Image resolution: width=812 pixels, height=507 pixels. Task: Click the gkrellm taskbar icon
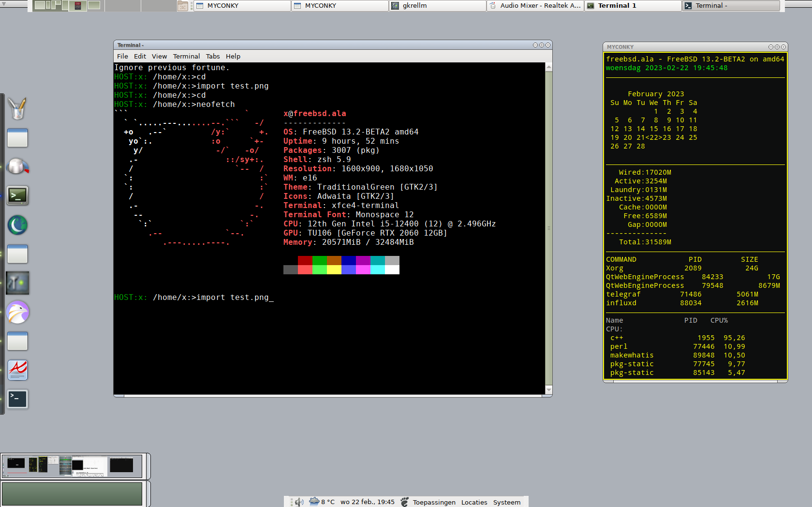(x=395, y=6)
